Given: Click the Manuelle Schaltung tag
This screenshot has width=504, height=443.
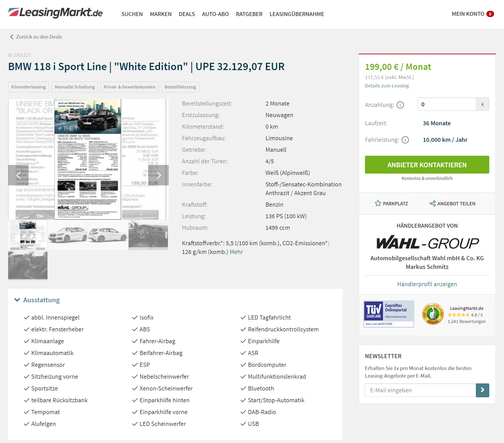Looking at the screenshot, I should coord(75,87).
